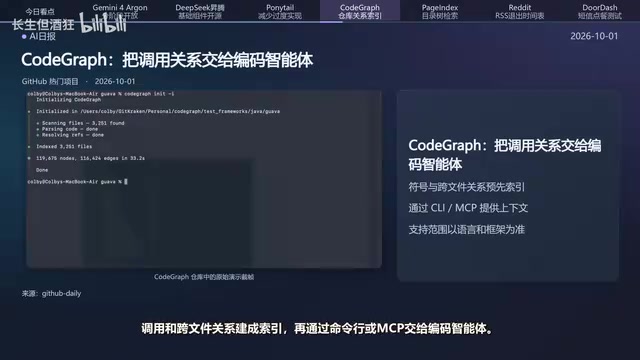
Task: Click the 'Indexed 3,251 files' line
Action: 64,147
